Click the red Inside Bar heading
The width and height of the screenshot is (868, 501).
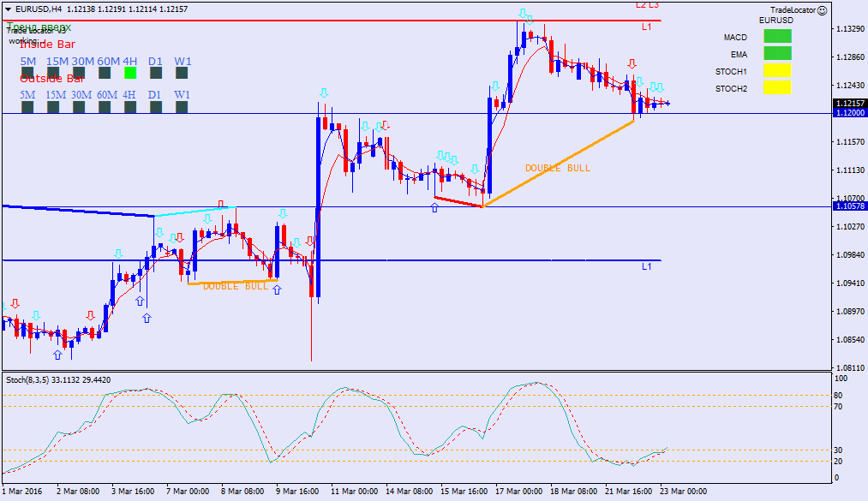pos(48,45)
